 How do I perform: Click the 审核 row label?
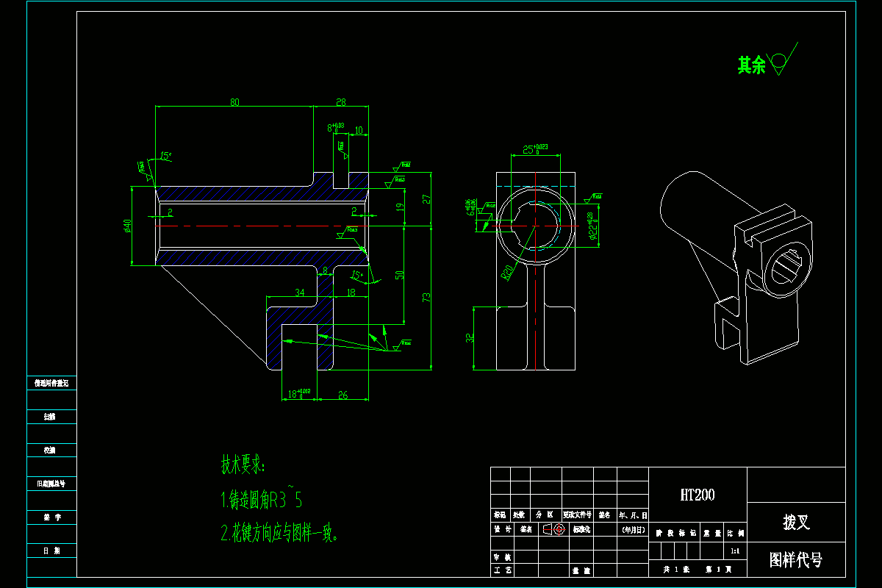501,557
